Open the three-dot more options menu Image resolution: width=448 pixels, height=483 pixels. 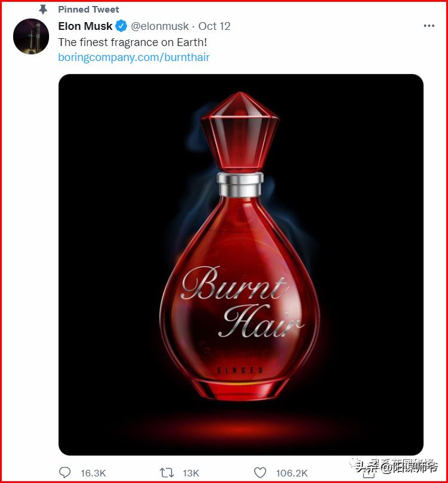pyautogui.click(x=429, y=26)
